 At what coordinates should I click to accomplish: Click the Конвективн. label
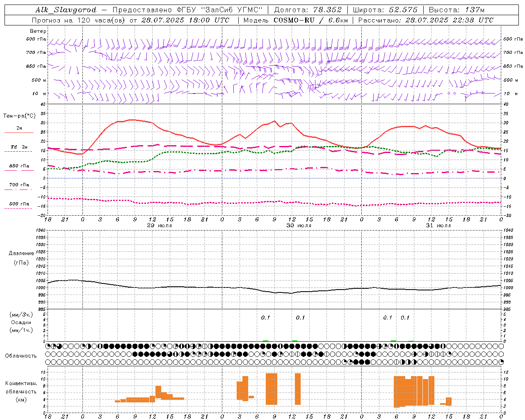(x=21, y=383)
